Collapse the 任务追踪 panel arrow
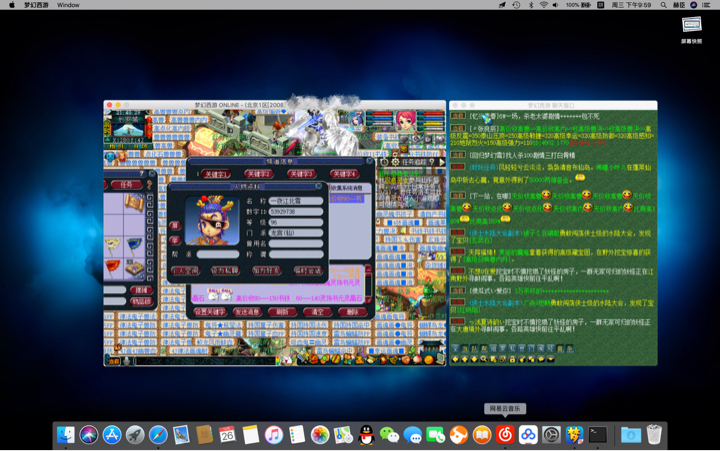The width and height of the screenshot is (720, 451). click(442, 162)
